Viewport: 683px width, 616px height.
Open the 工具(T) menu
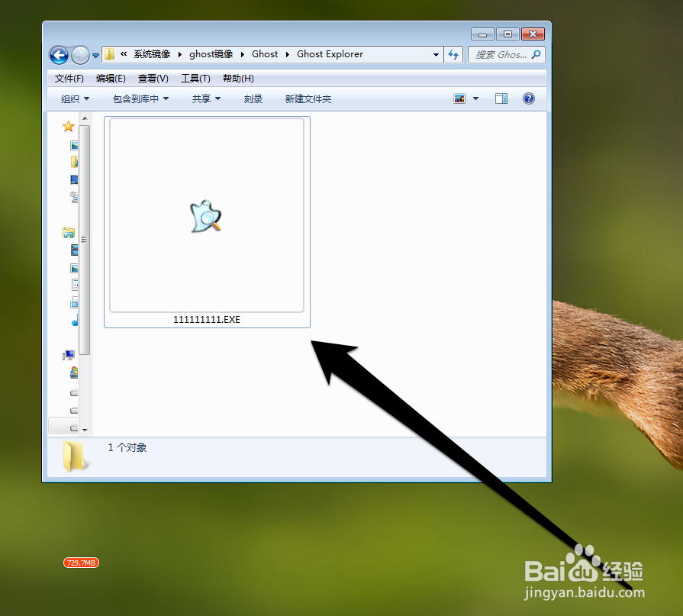(x=195, y=79)
